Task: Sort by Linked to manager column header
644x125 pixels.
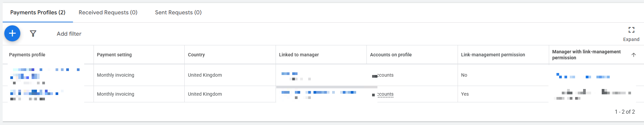Action: tap(299, 55)
